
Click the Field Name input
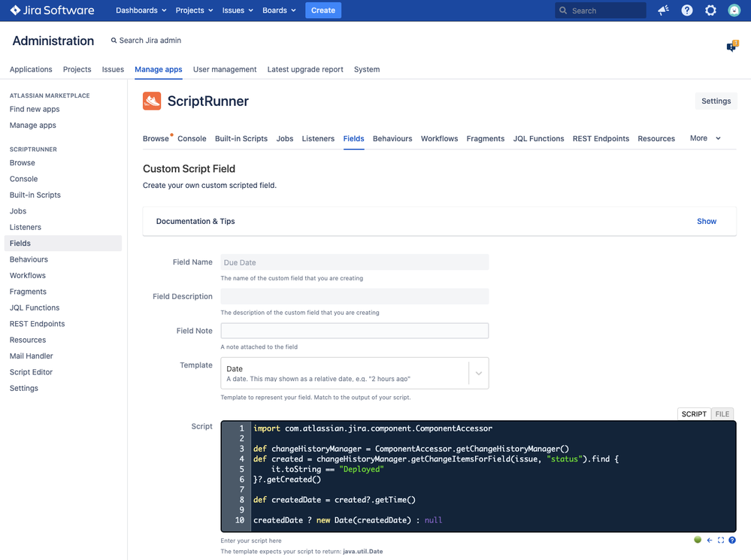(354, 262)
